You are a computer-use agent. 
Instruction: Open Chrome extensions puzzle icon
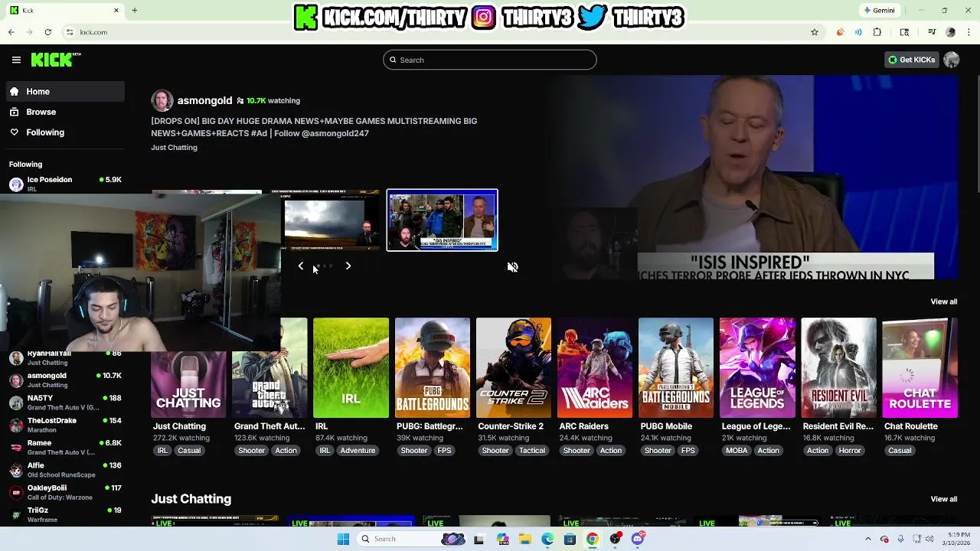[x=877, y=32]
